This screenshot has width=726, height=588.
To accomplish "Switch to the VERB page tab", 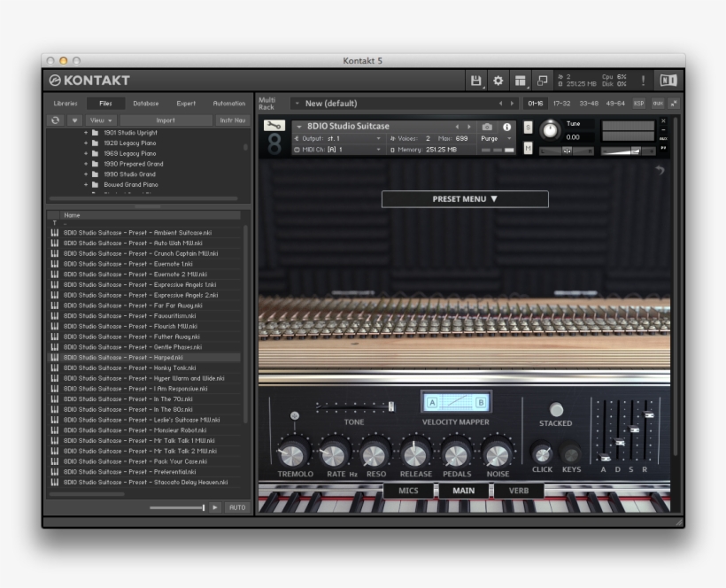I will tap(519, 491).
